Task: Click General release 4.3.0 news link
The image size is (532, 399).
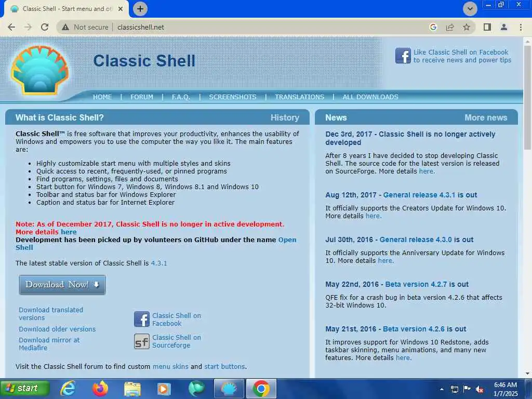Action: 416,240
